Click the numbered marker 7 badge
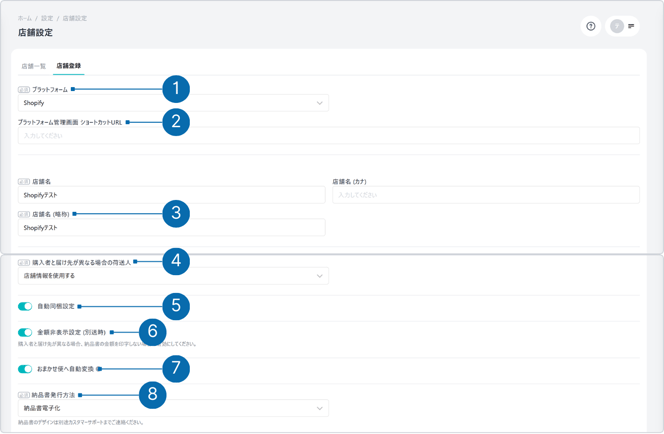Viewport: 664px width, 434px height. tap(176, 369)
